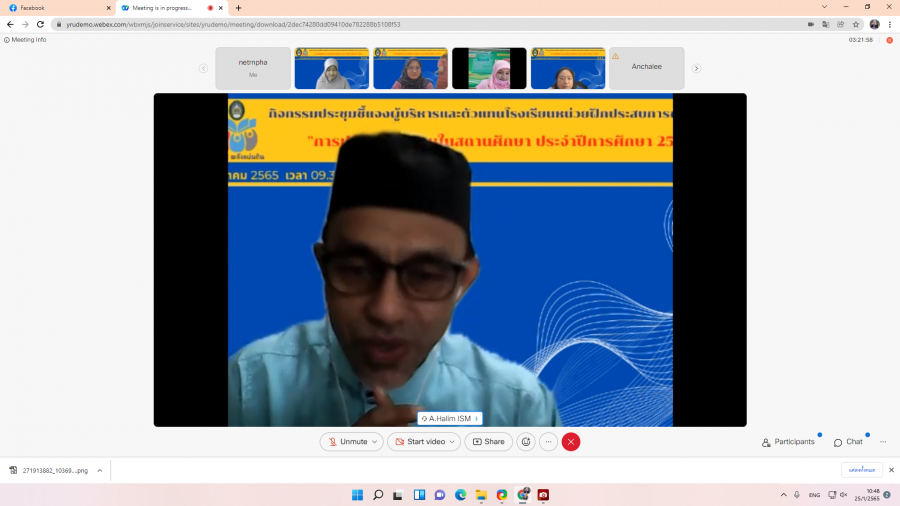
Task: Expand audio options arrow beside Unmute
Action: 376,442
